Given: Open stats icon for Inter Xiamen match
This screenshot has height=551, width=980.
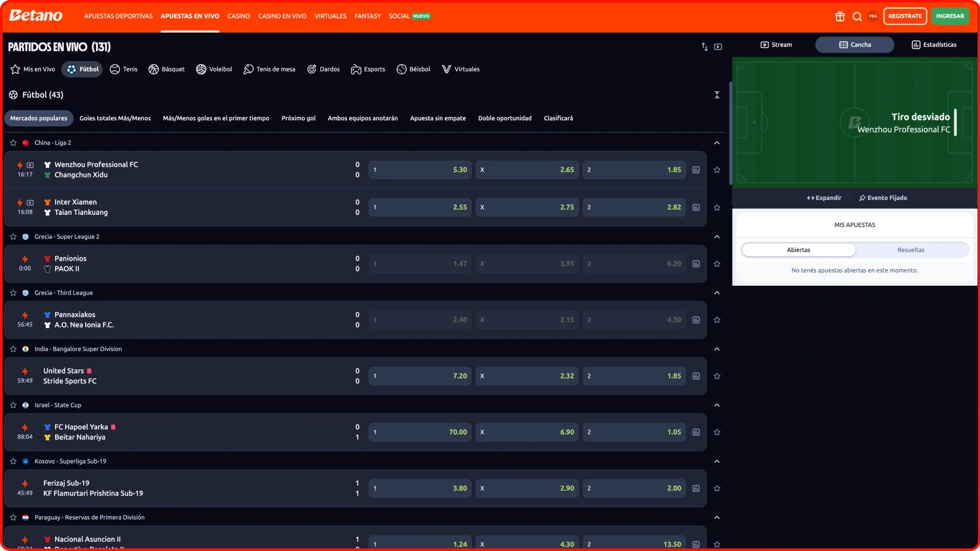Looking at the screenshot, I should point(696,208).
